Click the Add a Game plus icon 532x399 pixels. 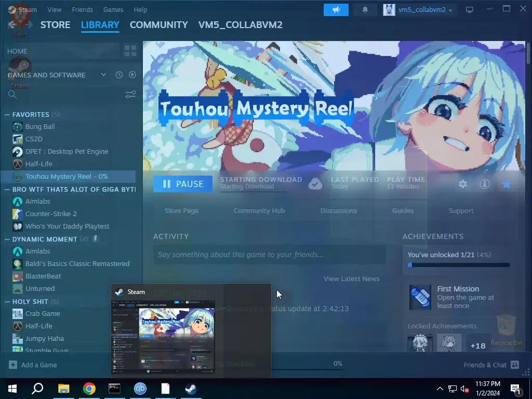[13, 365]
